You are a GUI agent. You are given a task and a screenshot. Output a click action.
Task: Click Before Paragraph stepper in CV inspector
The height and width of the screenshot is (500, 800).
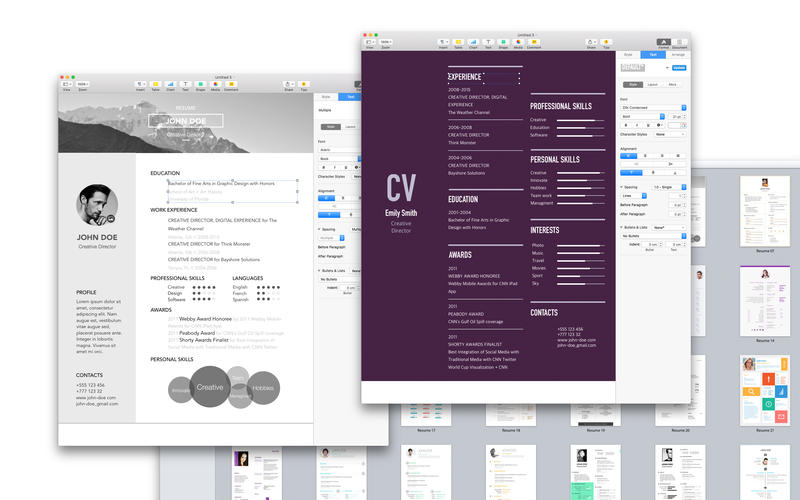pyautogui.click(x=684, y=205)
